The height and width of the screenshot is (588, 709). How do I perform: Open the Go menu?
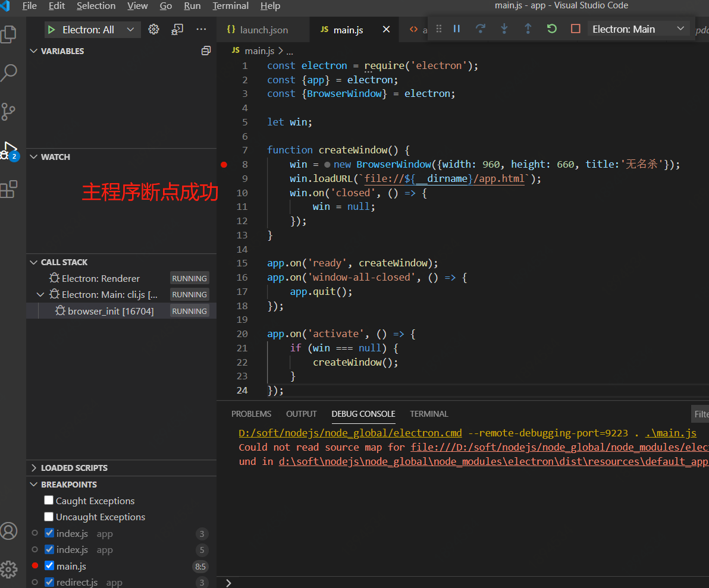pyautogui.click(x=166, y=6)
